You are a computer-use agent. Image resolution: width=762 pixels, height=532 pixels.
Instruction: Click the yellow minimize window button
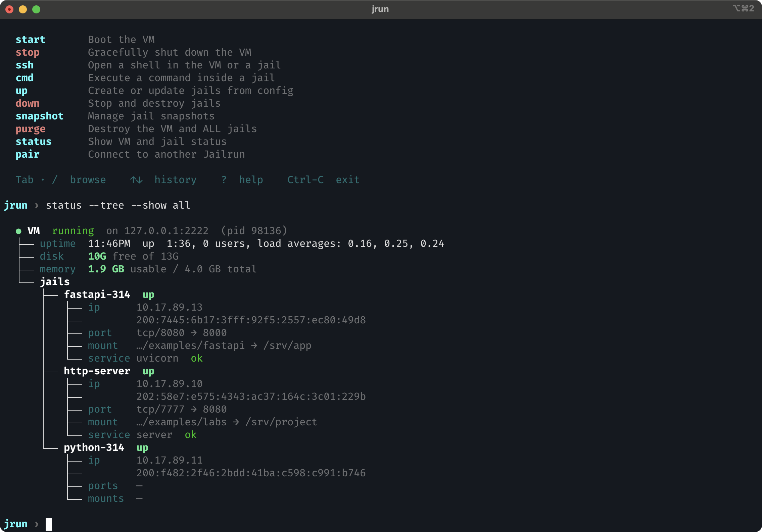tap(23, 9)
